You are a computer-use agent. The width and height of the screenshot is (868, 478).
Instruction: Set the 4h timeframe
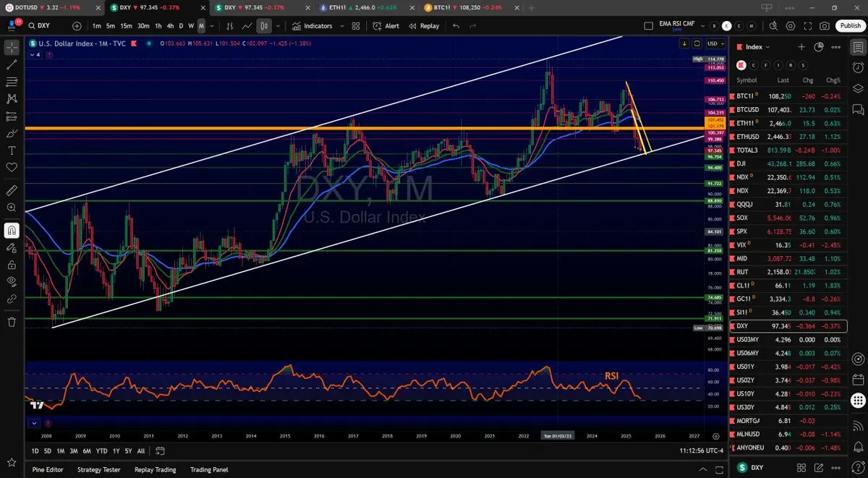point(170,26)
